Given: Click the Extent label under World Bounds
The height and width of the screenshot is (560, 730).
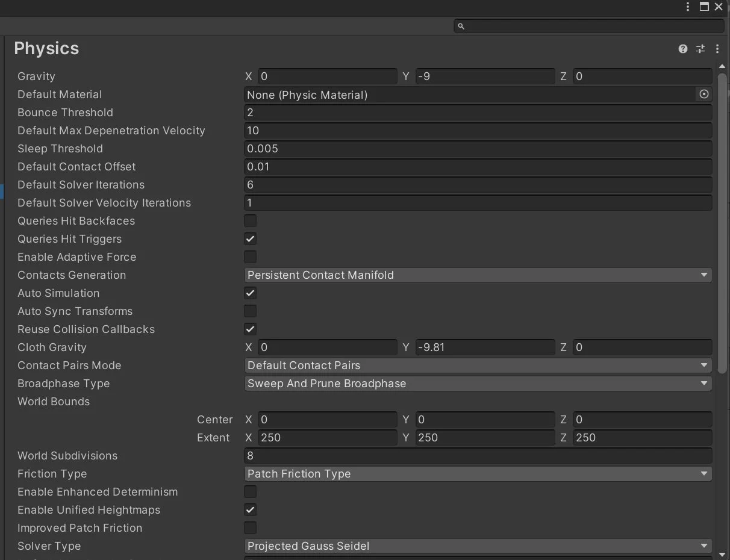Looking at the screenshot, I should tap(213, 437).
